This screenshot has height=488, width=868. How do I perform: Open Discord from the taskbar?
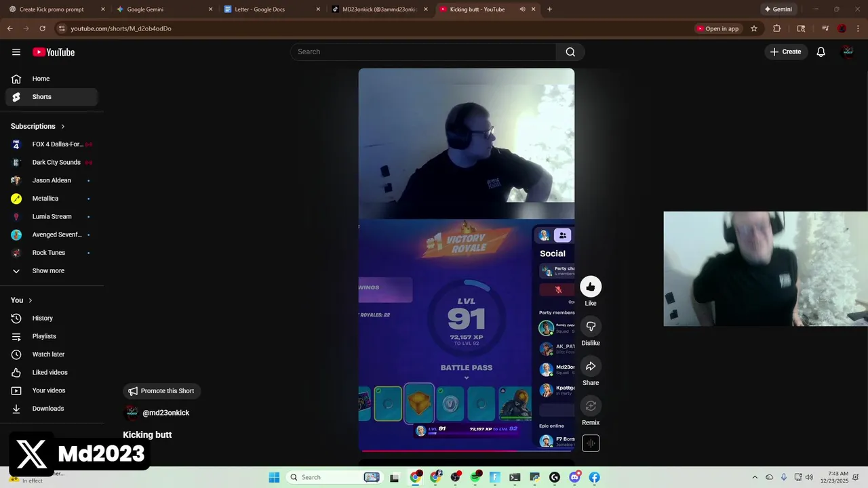575,477
